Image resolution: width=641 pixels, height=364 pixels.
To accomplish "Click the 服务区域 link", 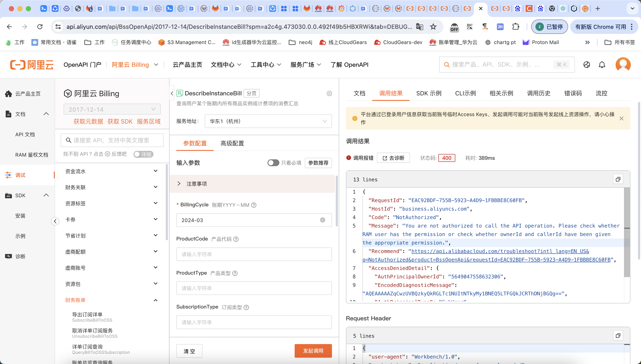I will (149, 121).
